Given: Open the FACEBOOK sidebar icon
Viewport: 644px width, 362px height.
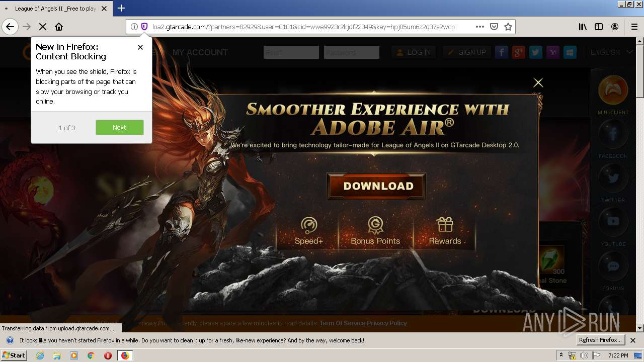Looking at the screenshot, I should [x=613, y=134].
